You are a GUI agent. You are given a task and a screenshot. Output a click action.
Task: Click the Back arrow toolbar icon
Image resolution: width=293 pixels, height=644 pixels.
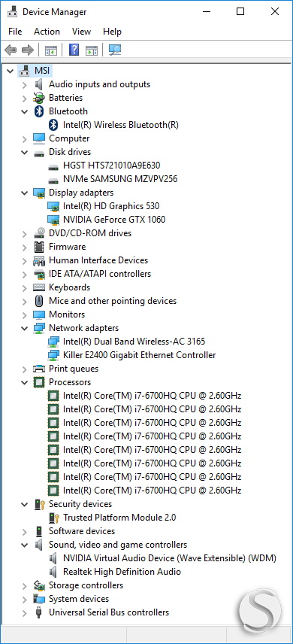tap(11, 50)
